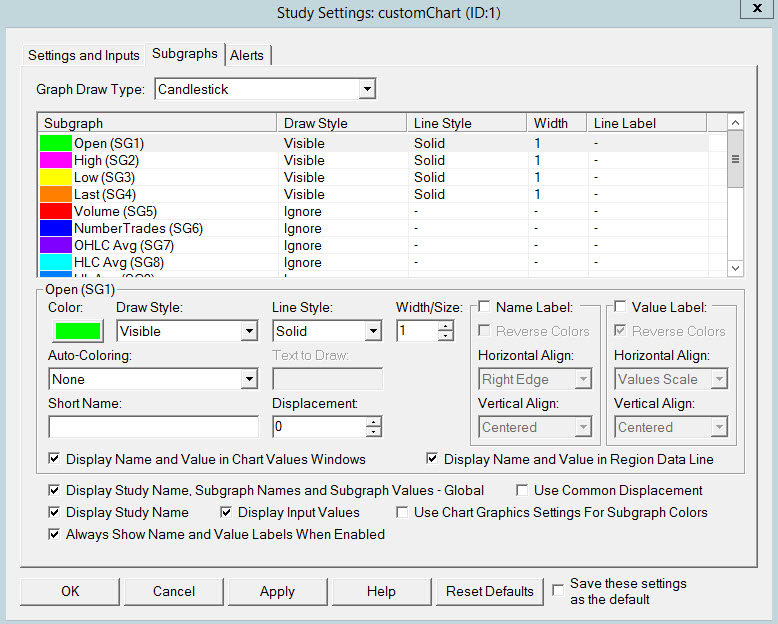Viewport: 778px width, 624px height.
Task: Toggle Use Common Displacement checkbox
Action: tap(523, 491)
